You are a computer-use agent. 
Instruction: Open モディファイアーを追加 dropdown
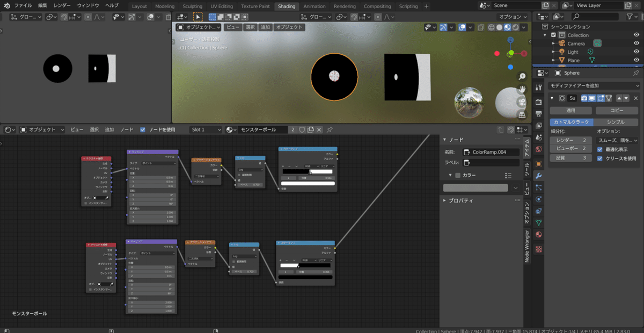(x=595, y=85)
